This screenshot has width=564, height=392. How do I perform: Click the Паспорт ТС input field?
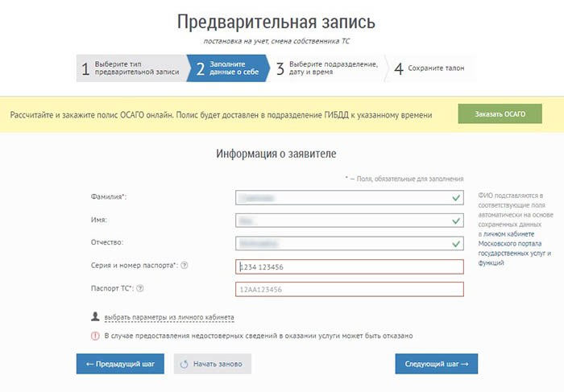click(349, 289)
